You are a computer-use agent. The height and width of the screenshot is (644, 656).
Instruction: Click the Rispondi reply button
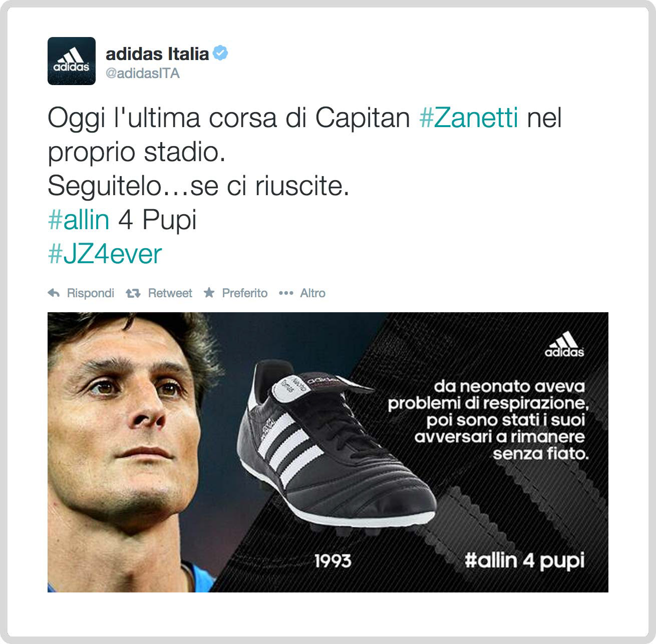point(91,293)
